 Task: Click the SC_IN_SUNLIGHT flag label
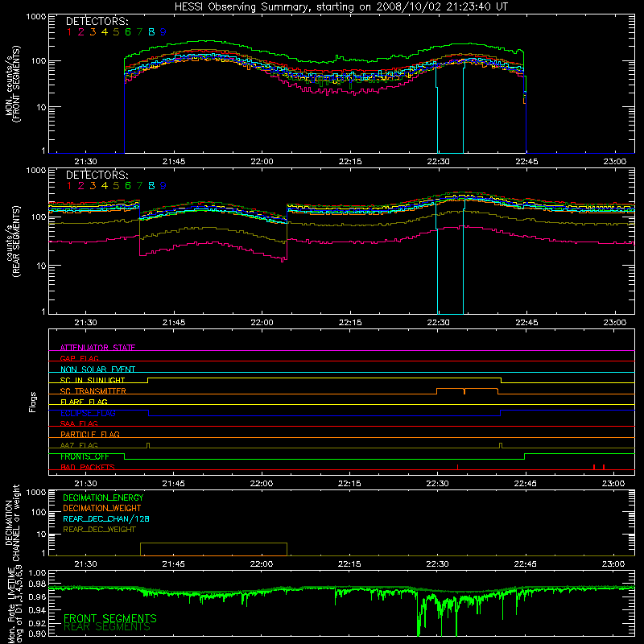point(93,380)
